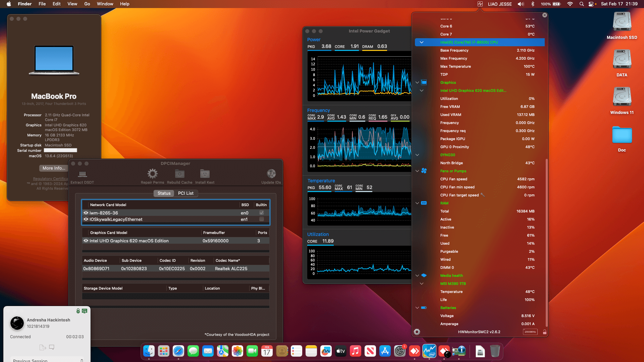Open the Regulatory Certification link
Viewport: 644px width, 362px height.
click(50, 179)
